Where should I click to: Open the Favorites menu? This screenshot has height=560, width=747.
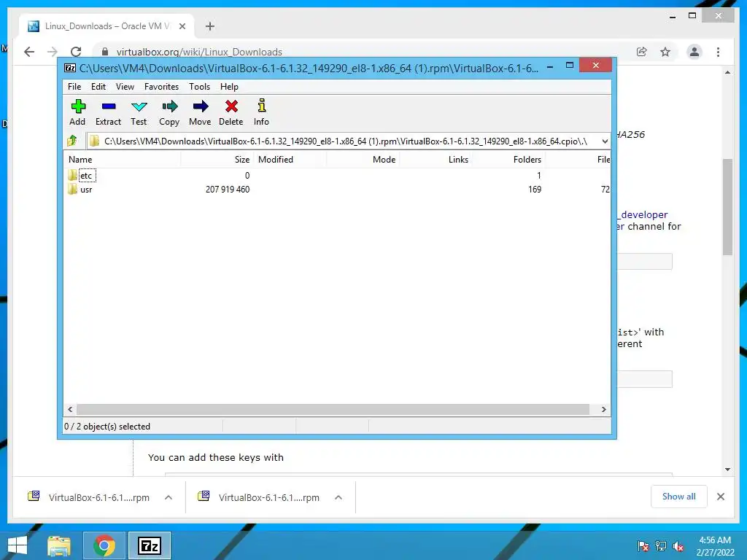click(161, 87)
